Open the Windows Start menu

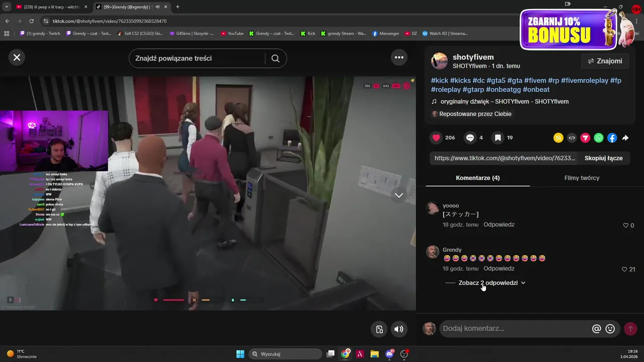tap(240, 354)
